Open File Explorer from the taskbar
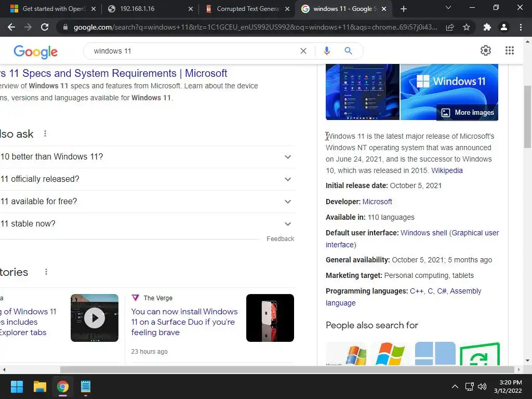Viewport: 532px width, 399px height. (39, 387)
